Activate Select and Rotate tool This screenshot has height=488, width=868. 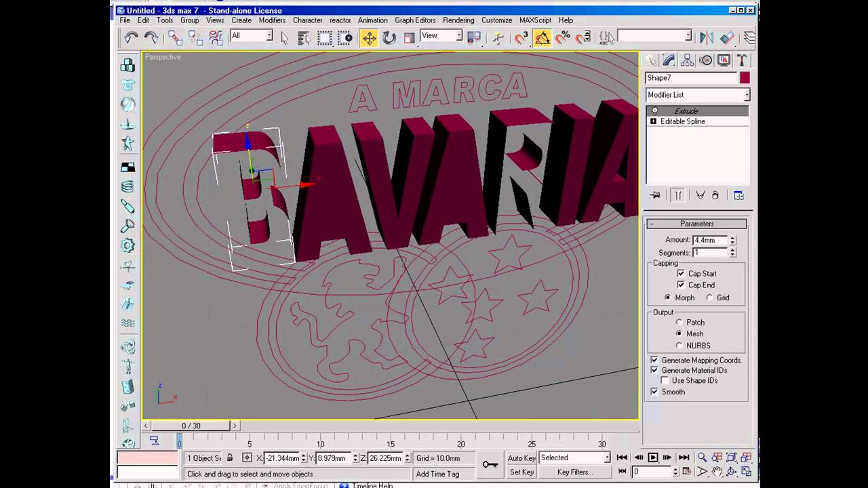(389, 38)
